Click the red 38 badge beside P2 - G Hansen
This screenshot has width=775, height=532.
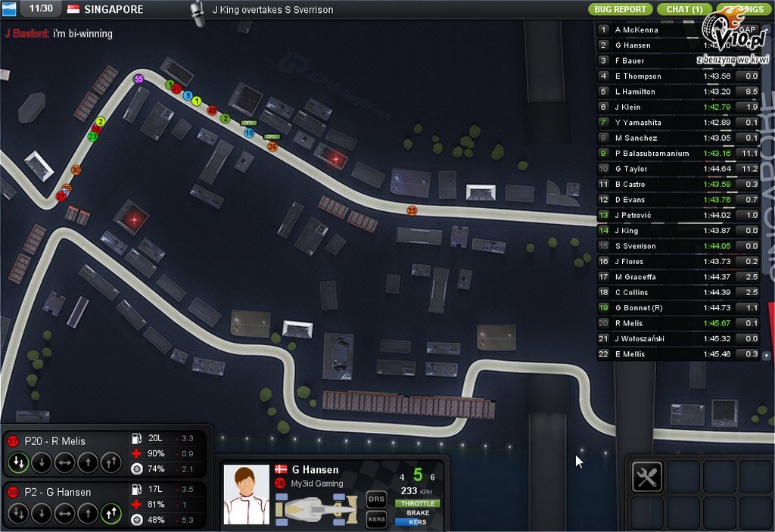13,492
